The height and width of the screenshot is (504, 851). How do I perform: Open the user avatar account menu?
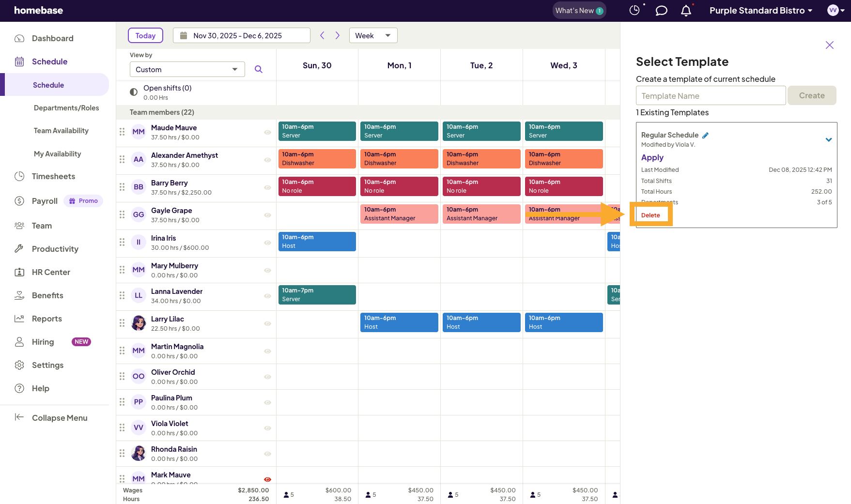click(836, 10)
